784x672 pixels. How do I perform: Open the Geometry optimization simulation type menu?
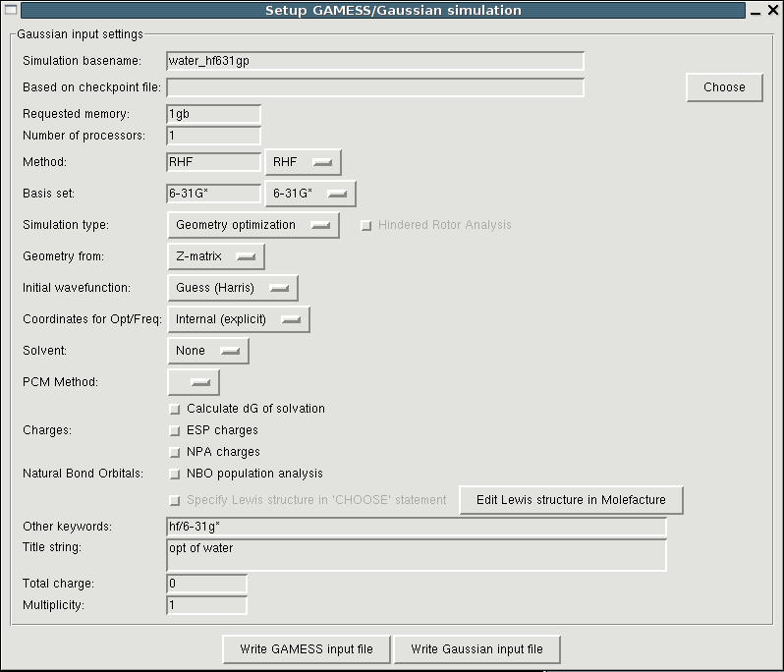[253, 225]
